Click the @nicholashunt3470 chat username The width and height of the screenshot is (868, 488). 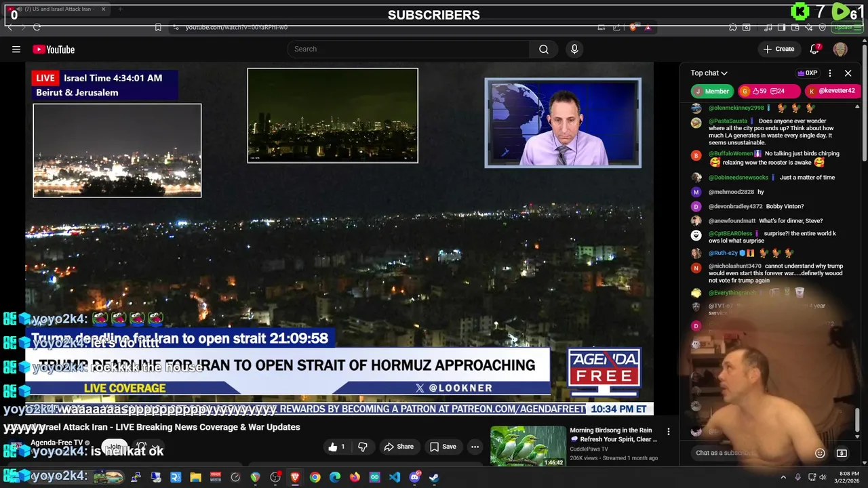pos(735,266)
